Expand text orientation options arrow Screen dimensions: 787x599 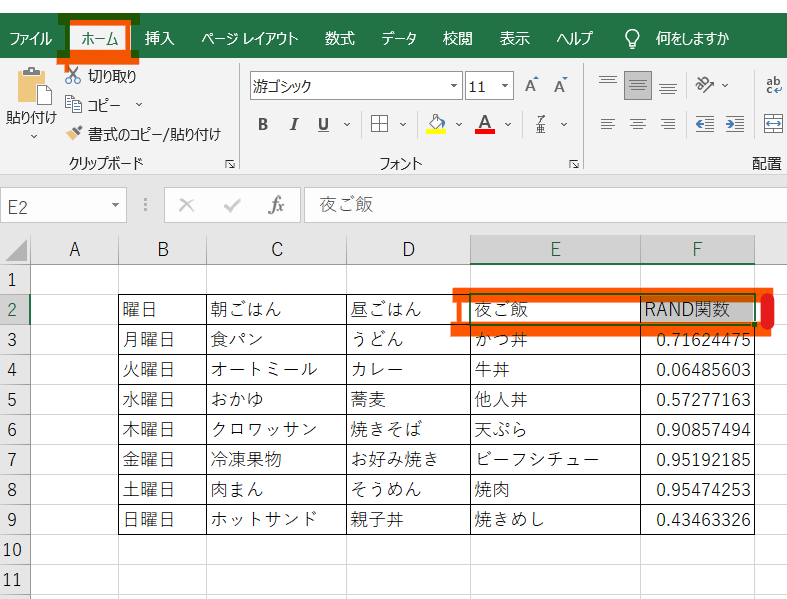pos(725,85)
